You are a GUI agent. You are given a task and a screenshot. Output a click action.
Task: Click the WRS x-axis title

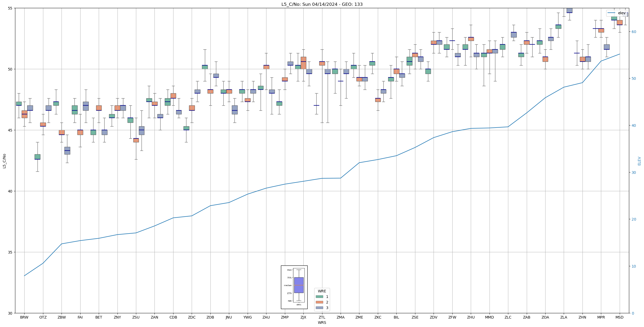click(x=322, y=323)
